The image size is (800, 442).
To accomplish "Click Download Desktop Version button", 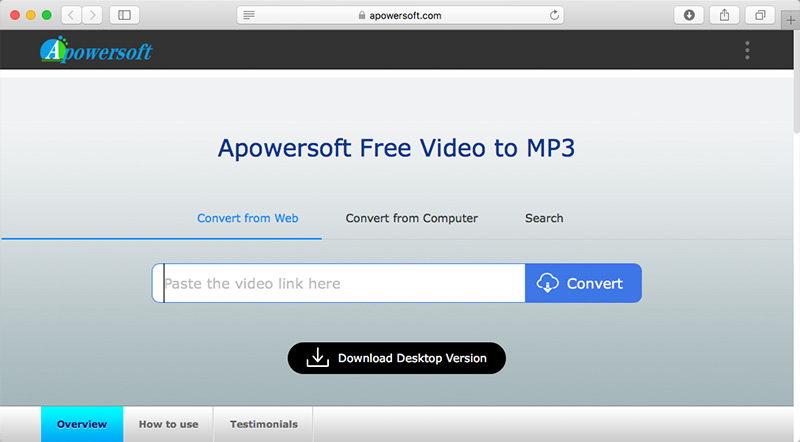I will (396, 358).
